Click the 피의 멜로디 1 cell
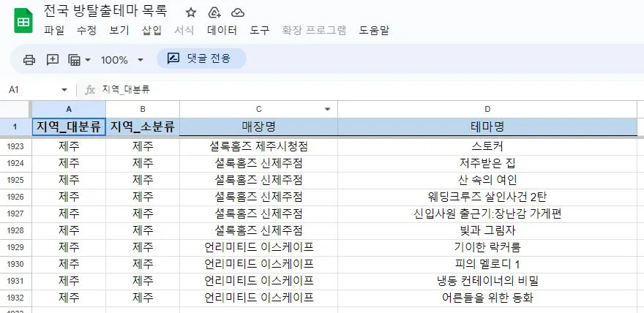644x313 pixels. [487, 265]
